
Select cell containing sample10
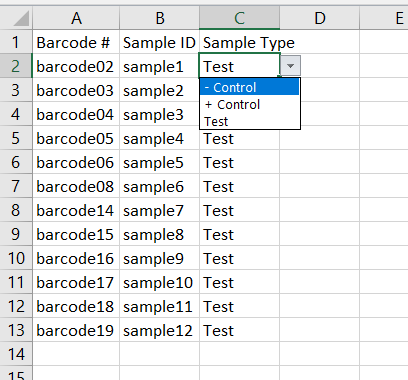tap(159, 282)
